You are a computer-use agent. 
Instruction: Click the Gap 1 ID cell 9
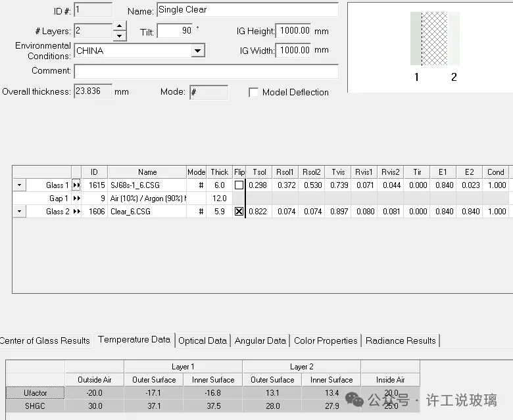click(94, 198)
